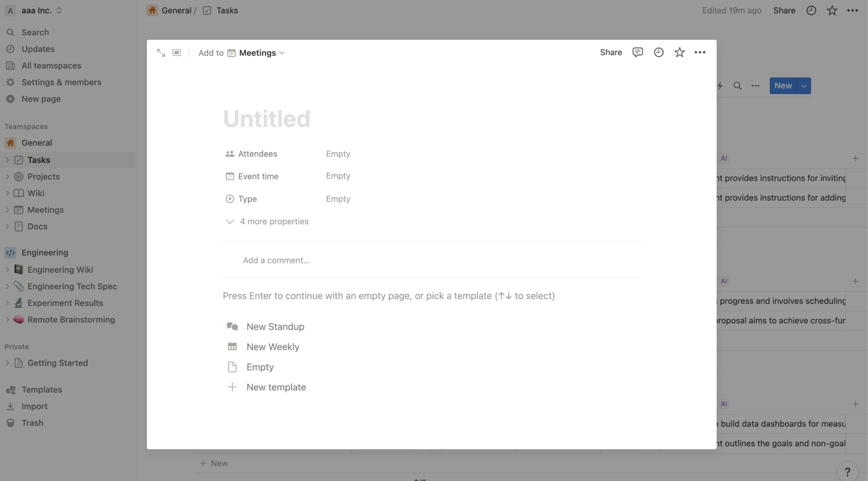Open the New button dropdown arrow
868x481 pixels.
click(803, 85)
